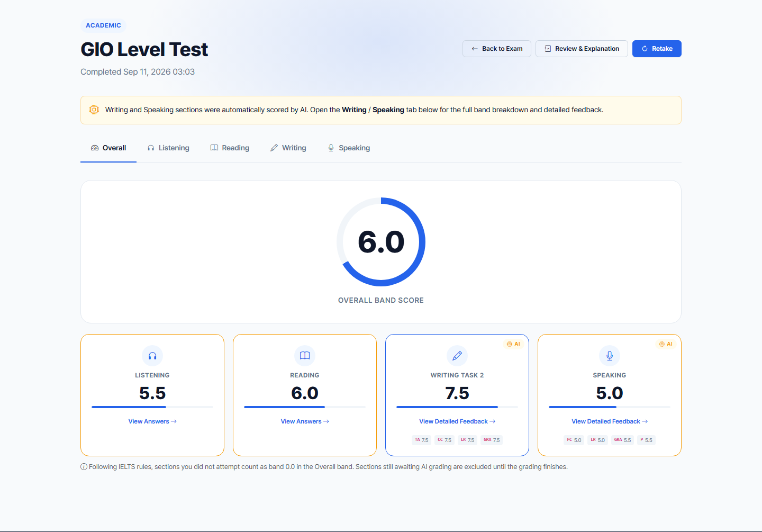Click the GIO Level Test heading
762x532 pixels.
(144, 49)
